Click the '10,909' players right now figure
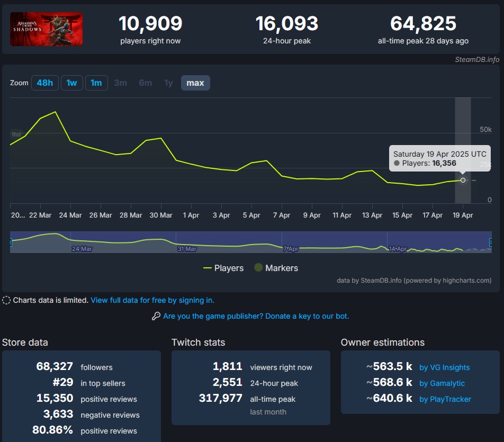Image resolution: width=504 pixels, height=442 pixels. pyautogui.click(x=150, y=23)
